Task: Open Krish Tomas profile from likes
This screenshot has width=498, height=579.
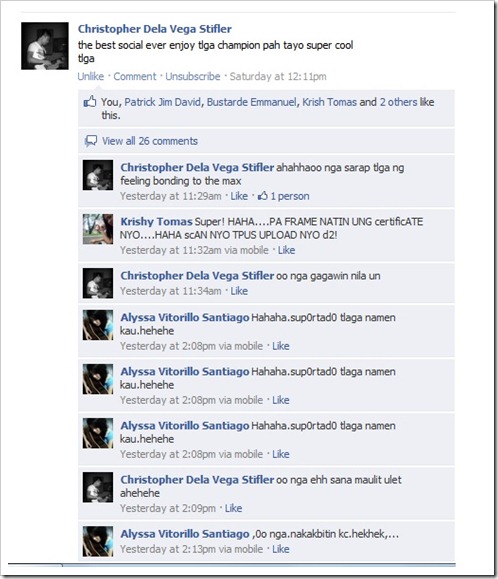Action: pos(329,102)
